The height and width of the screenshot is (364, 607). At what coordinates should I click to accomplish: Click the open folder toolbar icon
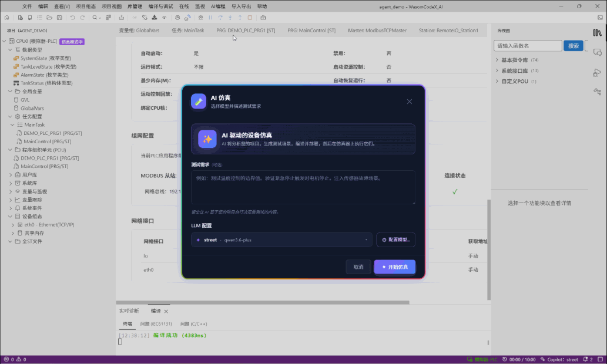click(x=49, y=18)
